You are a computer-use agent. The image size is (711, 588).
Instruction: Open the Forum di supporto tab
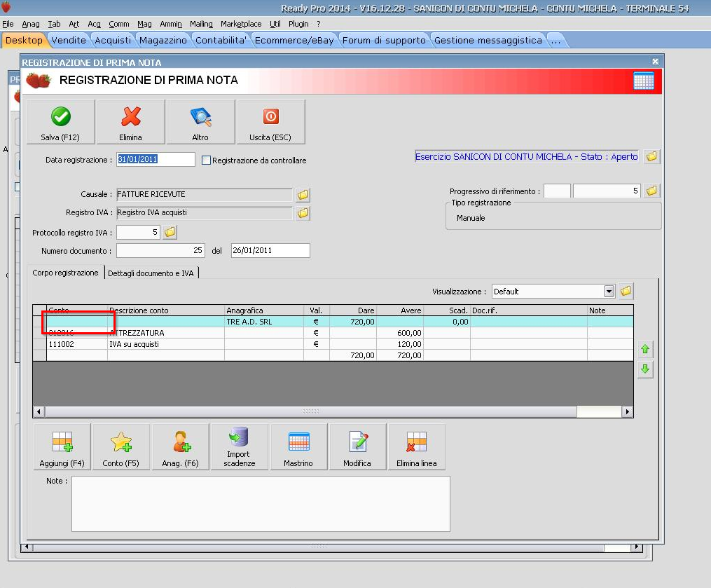[x=384, y=41]
